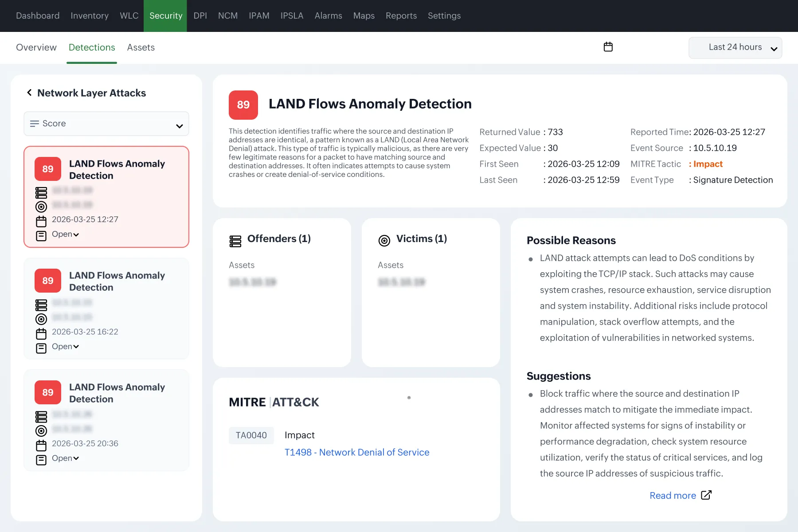
Task: Click the Event Source value 10.5.10.19
Action: coord(715,148)
